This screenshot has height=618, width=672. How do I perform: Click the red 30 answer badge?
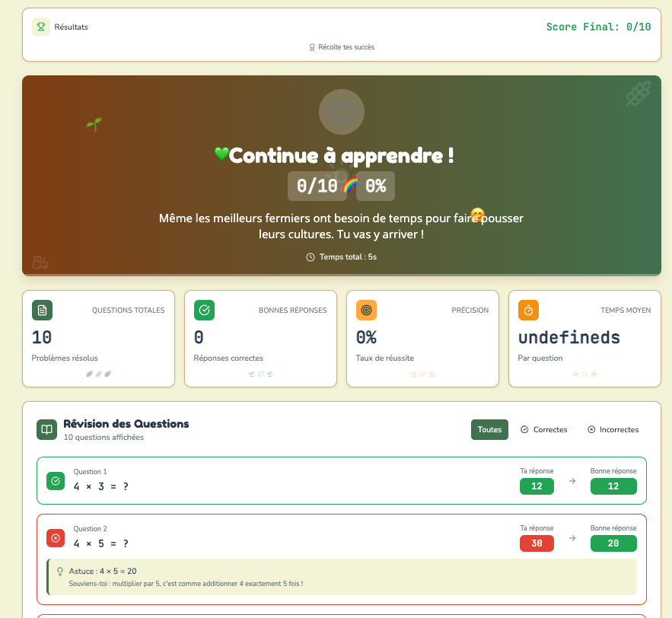click(x=537, y=543)
